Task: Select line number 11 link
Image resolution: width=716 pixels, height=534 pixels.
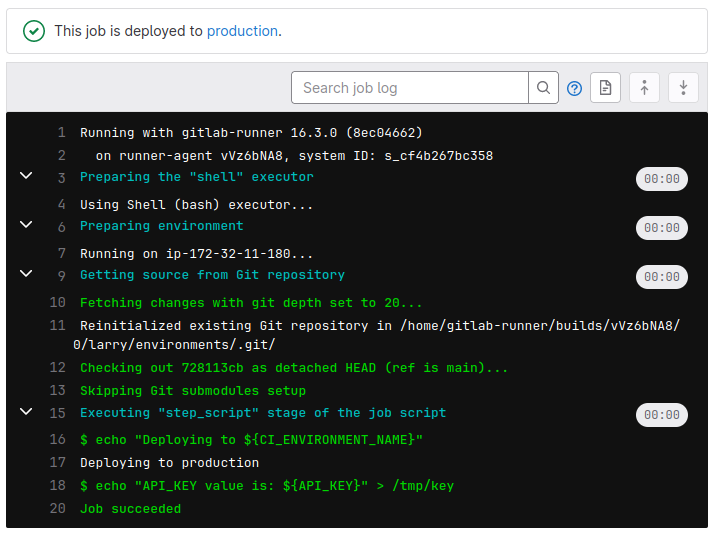Action: coord(58,326)
